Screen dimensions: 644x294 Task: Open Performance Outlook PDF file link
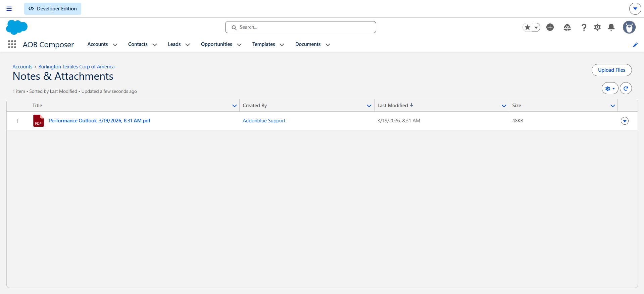100,121
